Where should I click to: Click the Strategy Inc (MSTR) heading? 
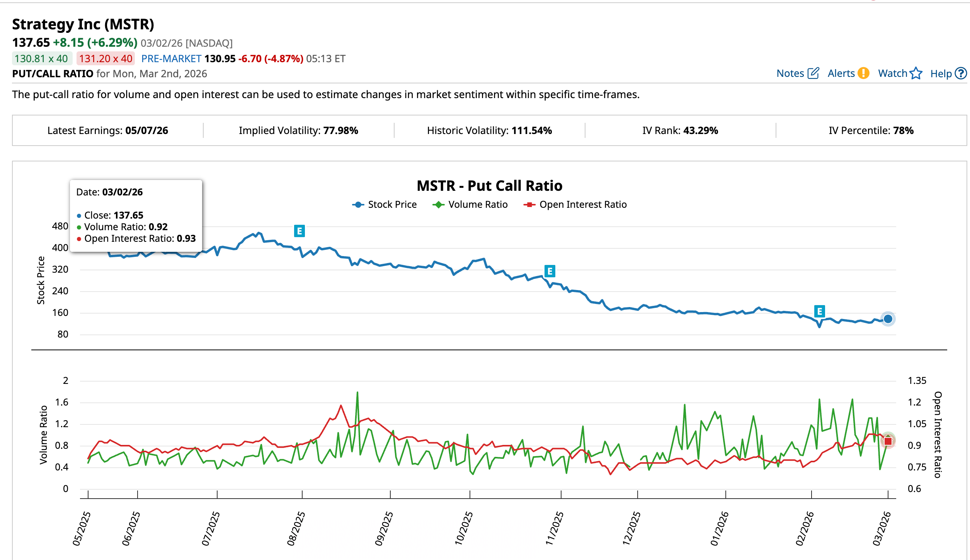coord(83,25)
